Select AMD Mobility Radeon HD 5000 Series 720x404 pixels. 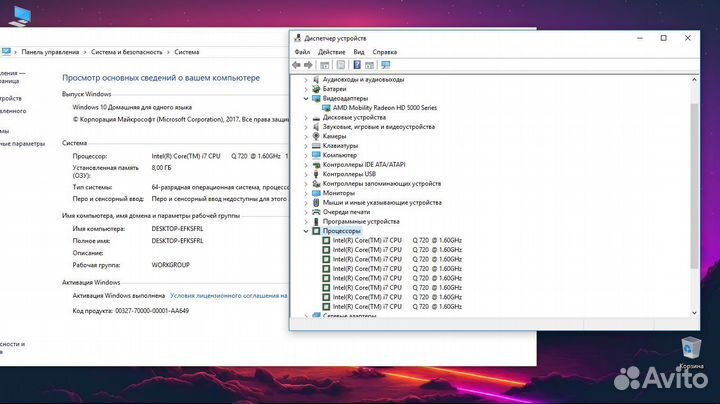tap(385, 108)
